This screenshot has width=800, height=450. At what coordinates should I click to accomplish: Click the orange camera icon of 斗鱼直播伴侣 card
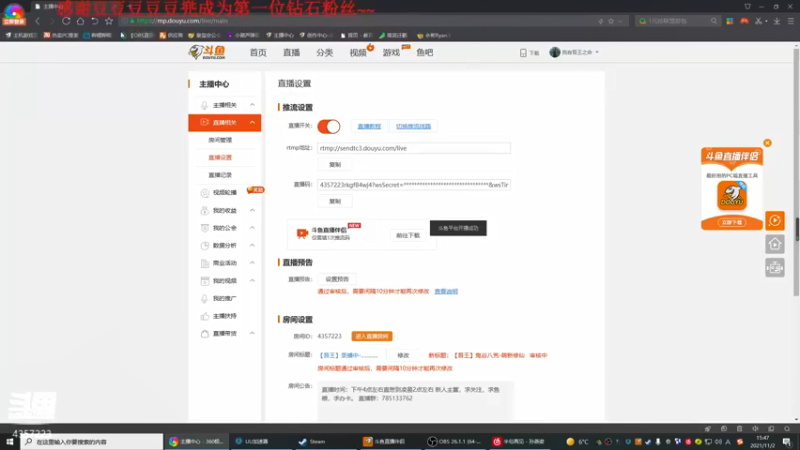coord(302,233)
